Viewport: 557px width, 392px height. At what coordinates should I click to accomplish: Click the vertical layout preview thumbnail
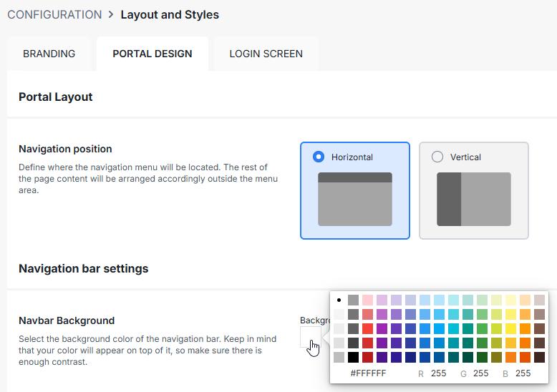coord(474,199)
